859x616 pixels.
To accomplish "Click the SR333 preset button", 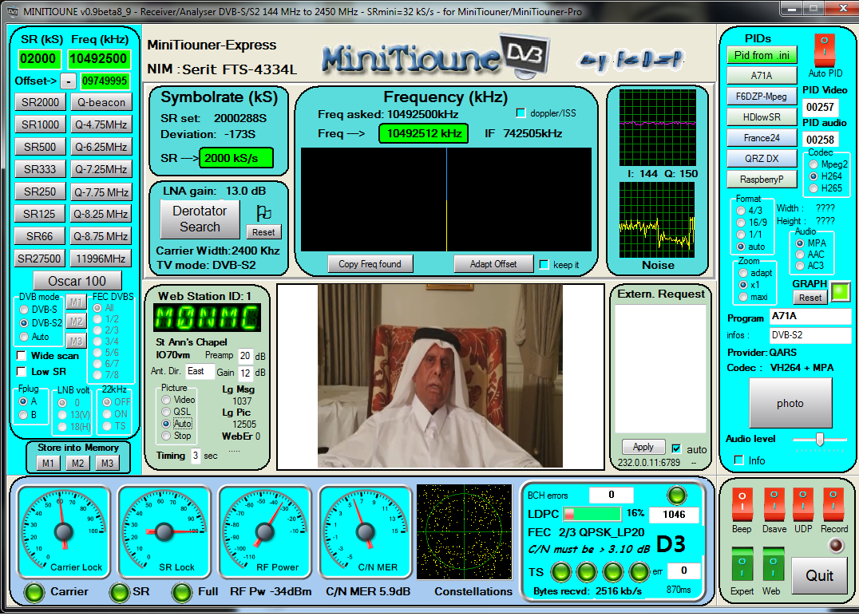I will (x=40, y=169).
